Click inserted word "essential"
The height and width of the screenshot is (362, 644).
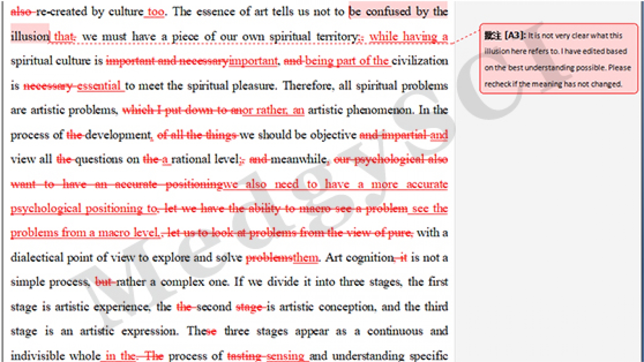tap(99, 86)
